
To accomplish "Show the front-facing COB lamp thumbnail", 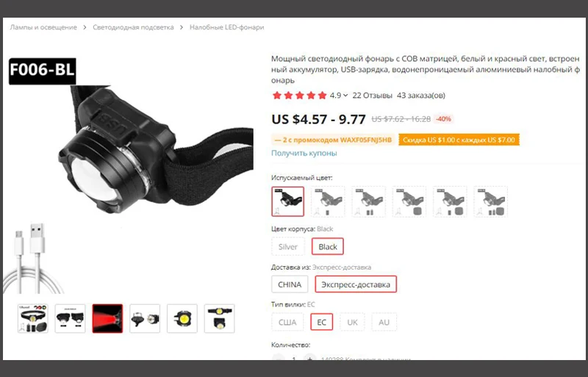I will point(182,318).
